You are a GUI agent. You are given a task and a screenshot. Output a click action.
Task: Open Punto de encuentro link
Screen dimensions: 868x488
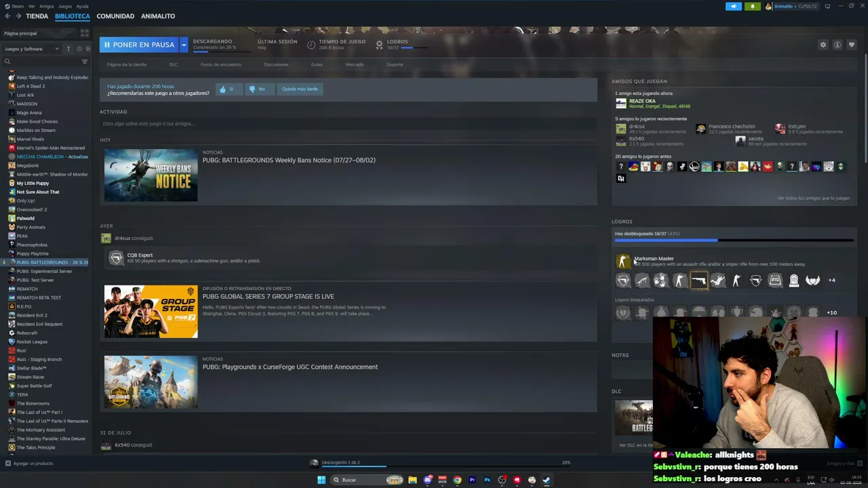tap(221, 64)
